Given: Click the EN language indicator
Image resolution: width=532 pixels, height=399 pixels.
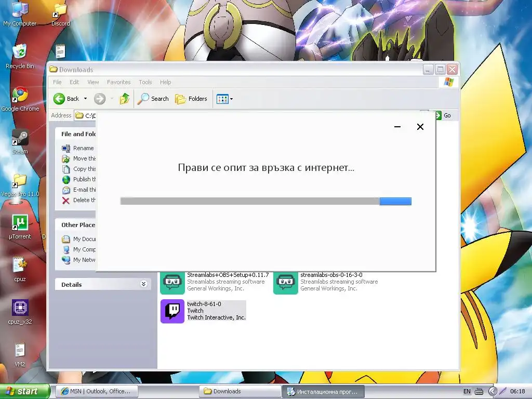Looking at the screenshot, I should [x=467, y=392].
